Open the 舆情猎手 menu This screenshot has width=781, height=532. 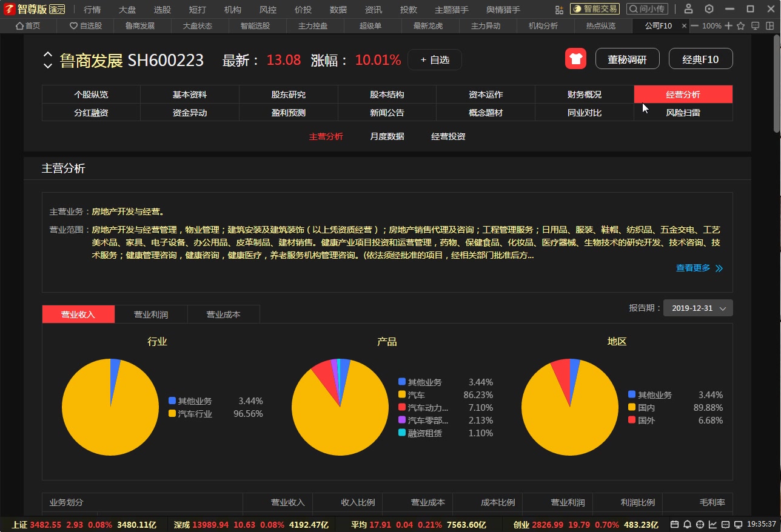503,10
